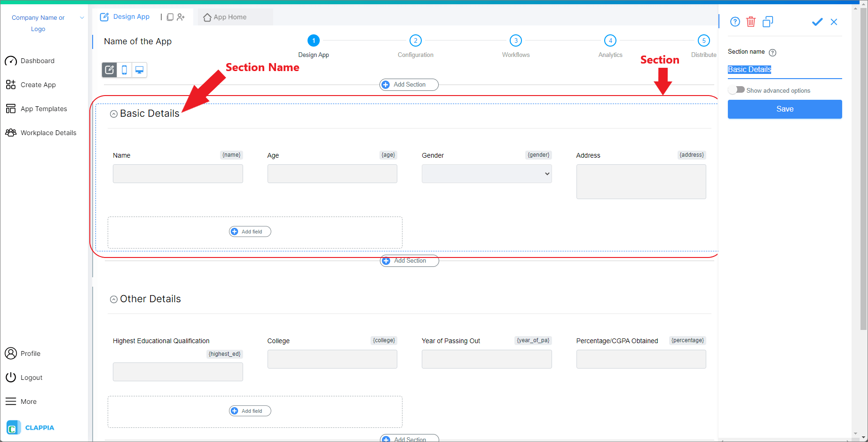Open App Templates in the sidebar

pyautogui.click(x=43, y=108)
